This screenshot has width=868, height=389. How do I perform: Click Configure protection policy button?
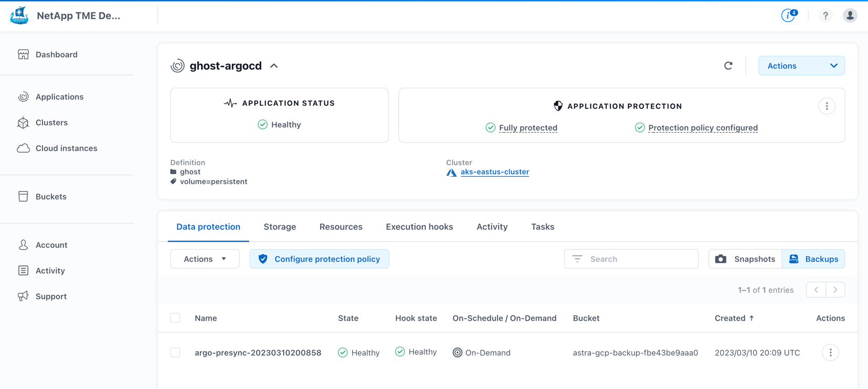pyautogui.click(x=319, y=259)
